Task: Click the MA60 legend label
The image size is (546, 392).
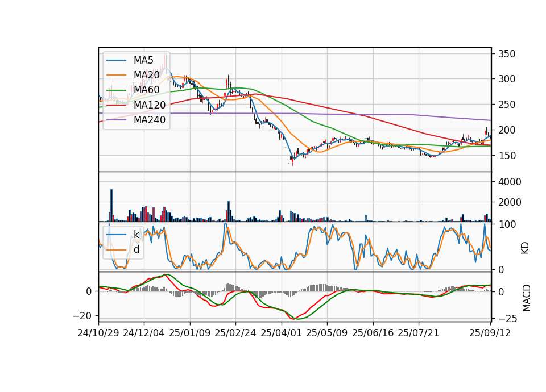Action: tap(146, 90)
